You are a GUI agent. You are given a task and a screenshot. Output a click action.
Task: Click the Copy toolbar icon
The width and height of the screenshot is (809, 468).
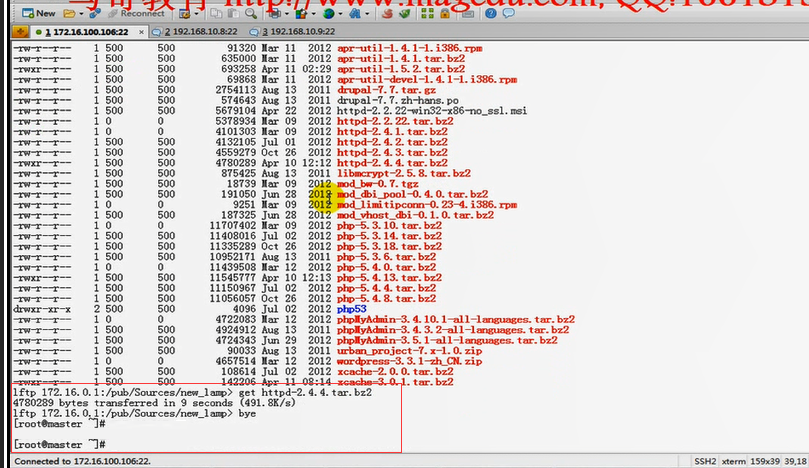[216, 14]
